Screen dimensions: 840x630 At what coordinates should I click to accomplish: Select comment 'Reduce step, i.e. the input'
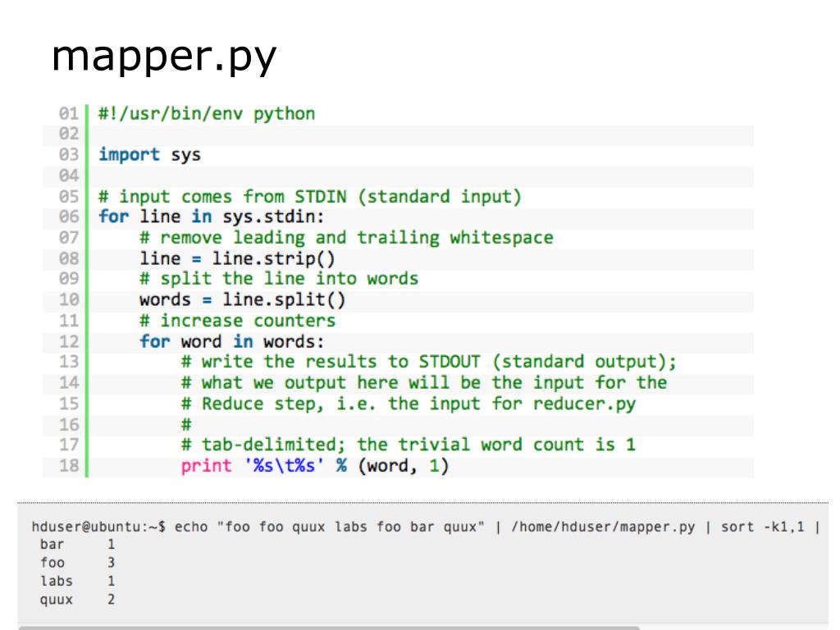coord(409,404)
